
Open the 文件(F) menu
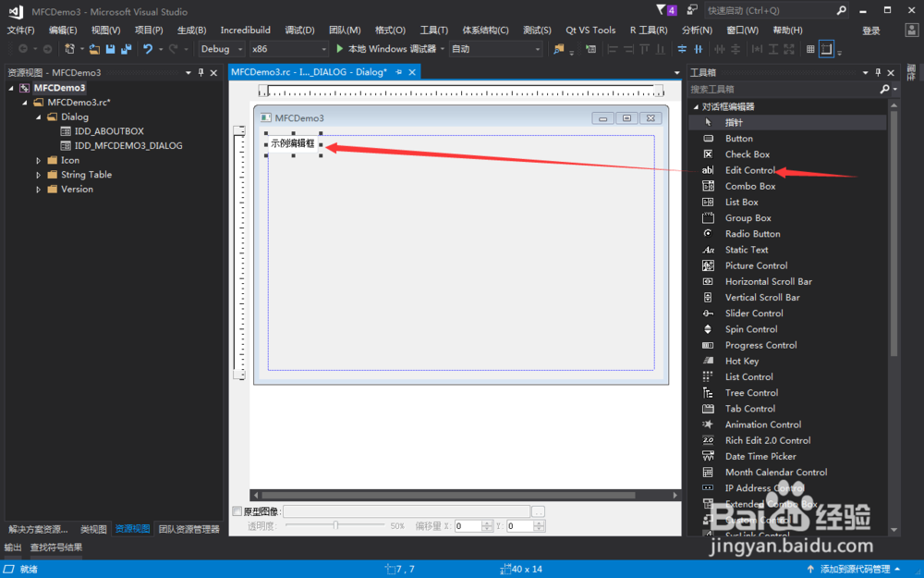coord(20,31)
